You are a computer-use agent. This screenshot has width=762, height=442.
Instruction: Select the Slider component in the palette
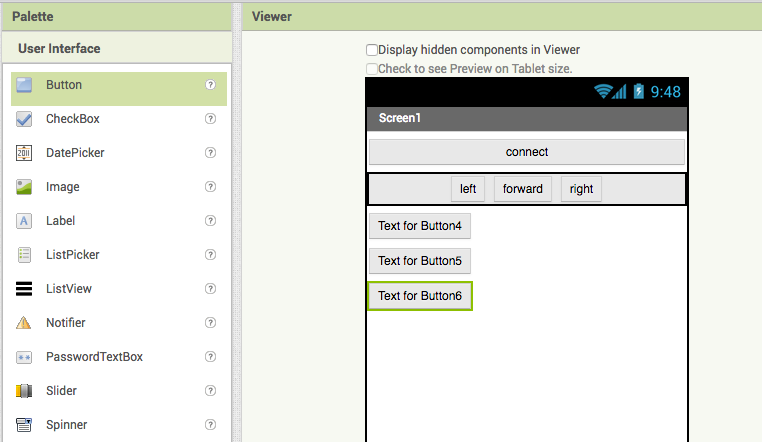pyautogui.click(x=61, y=391)
